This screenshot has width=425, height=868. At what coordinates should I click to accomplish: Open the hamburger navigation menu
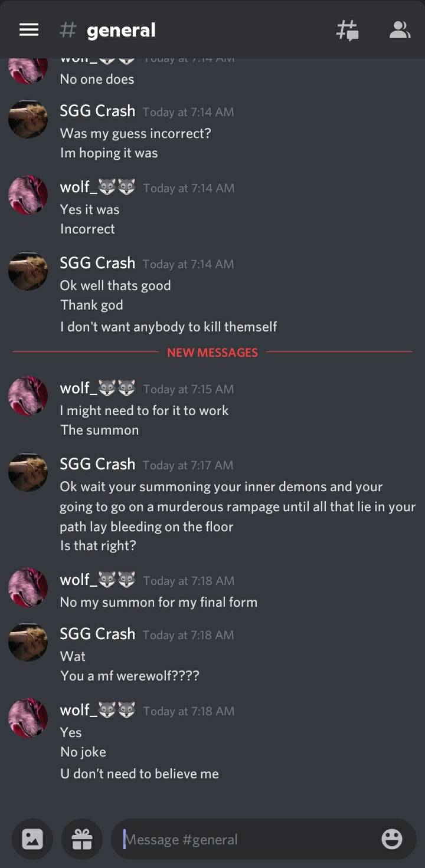click(29, 30)
